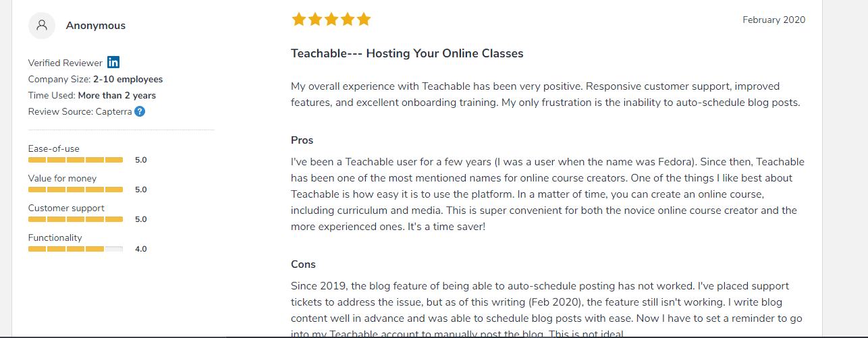Screen dimensions: 868x338
Task: Click the Cons section heading
Action: click(303, 264)
